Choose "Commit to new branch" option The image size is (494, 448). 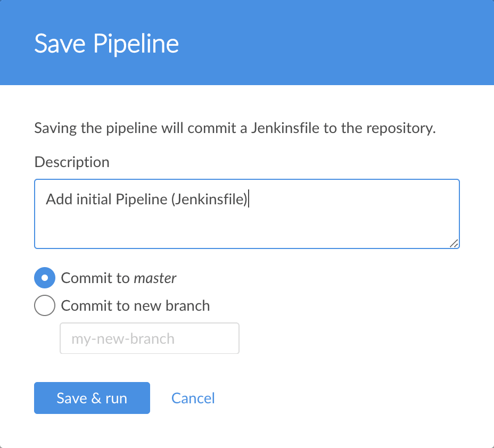[x=45, y=305]
